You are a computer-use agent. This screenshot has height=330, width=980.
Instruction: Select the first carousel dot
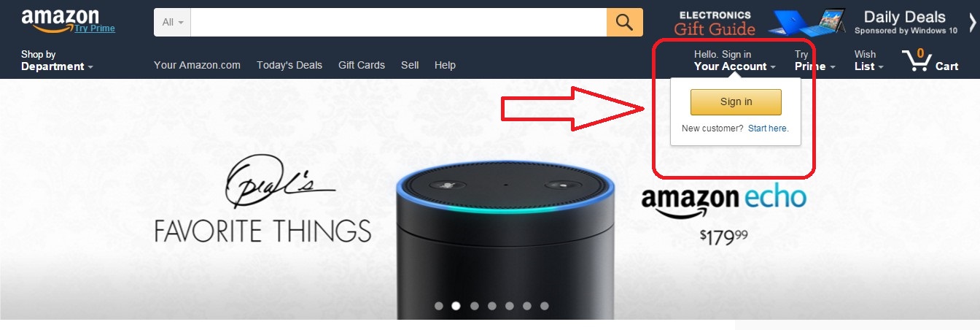click(x=439, y=306)
